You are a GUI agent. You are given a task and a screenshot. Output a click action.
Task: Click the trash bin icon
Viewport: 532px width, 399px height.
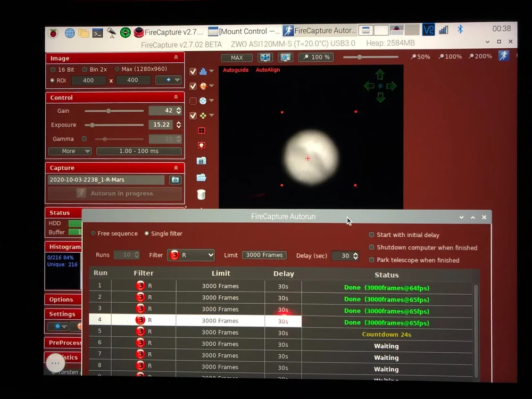[201, 194]
